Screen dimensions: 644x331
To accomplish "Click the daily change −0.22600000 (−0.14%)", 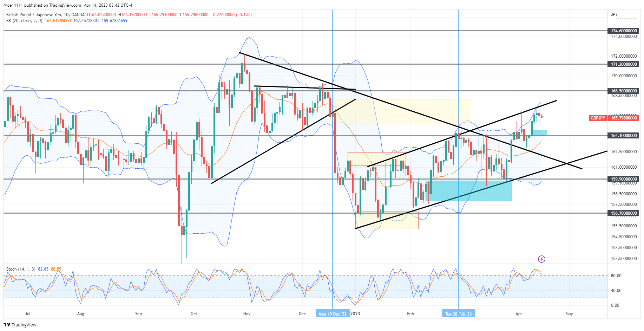I will coord(231,15).
